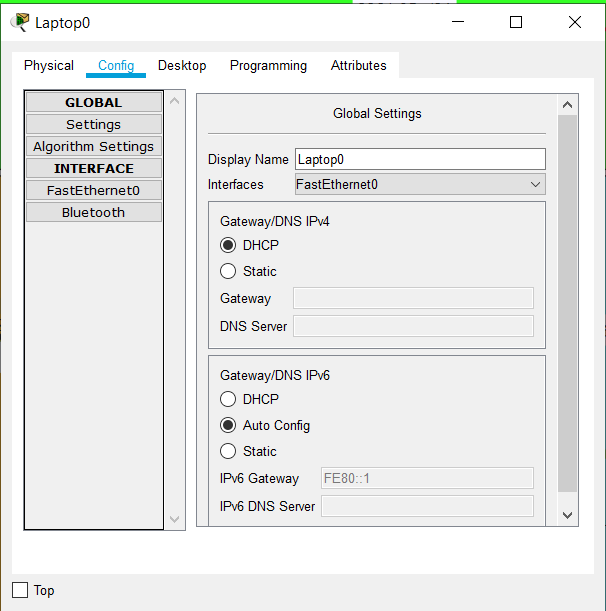Open the Bluetooth interface configuration

(94, 212)
